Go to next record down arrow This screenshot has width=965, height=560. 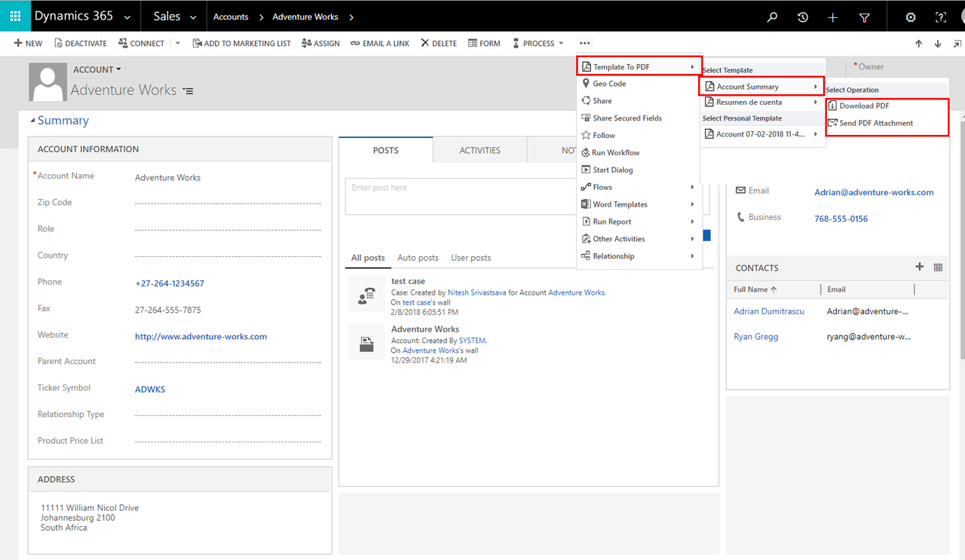point(938,44)
